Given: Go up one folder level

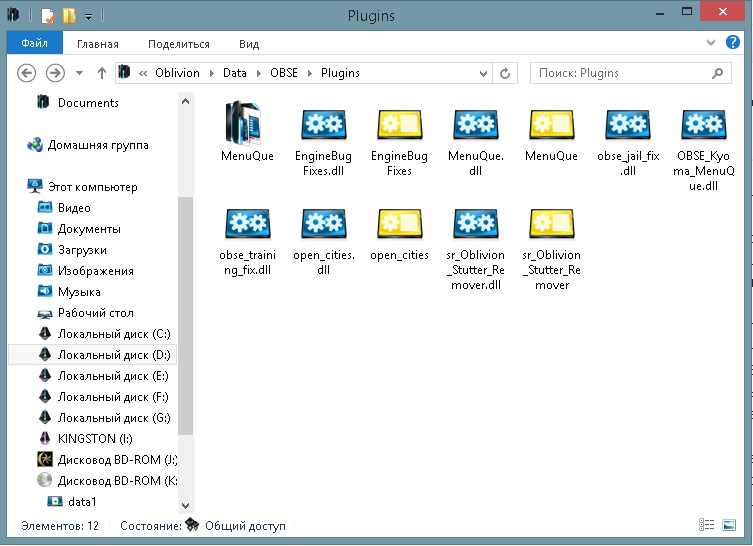Looking at the screenshot, I should [x=101, y=73].
